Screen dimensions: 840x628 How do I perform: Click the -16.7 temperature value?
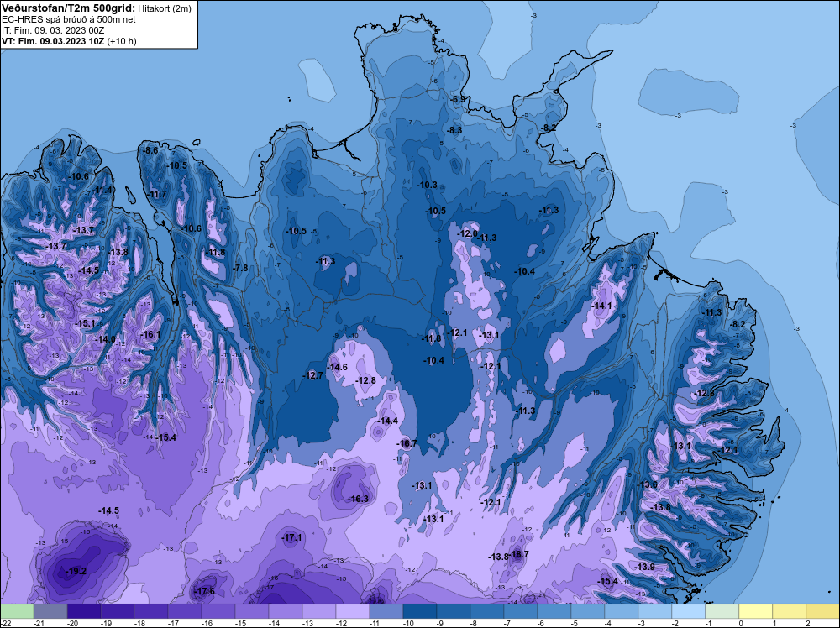407,443
